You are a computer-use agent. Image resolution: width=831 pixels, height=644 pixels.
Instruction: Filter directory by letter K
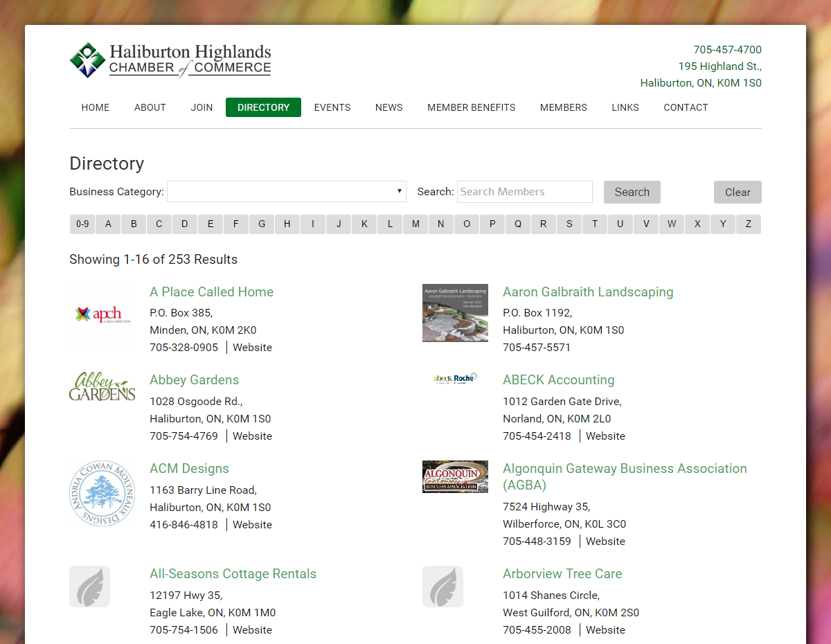click(x=364, y=224)
